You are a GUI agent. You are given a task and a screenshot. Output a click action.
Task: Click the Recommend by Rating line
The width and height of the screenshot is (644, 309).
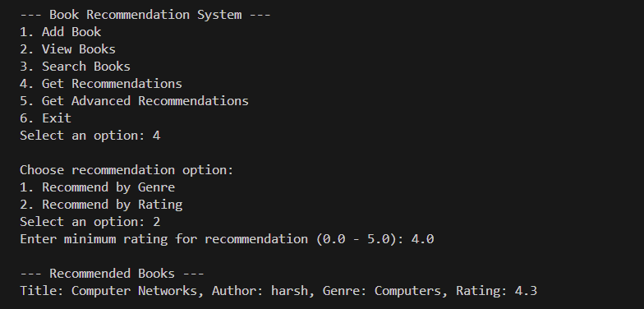coord(101,205)
